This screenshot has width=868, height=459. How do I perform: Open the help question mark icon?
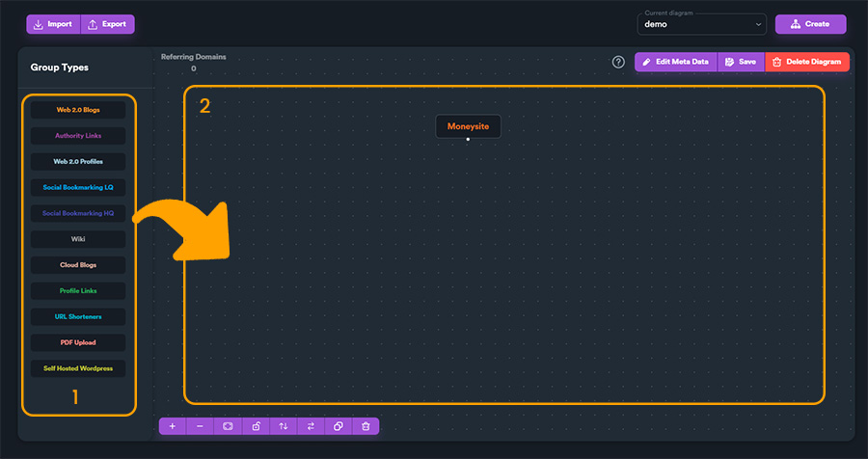[x=618, y=62]
